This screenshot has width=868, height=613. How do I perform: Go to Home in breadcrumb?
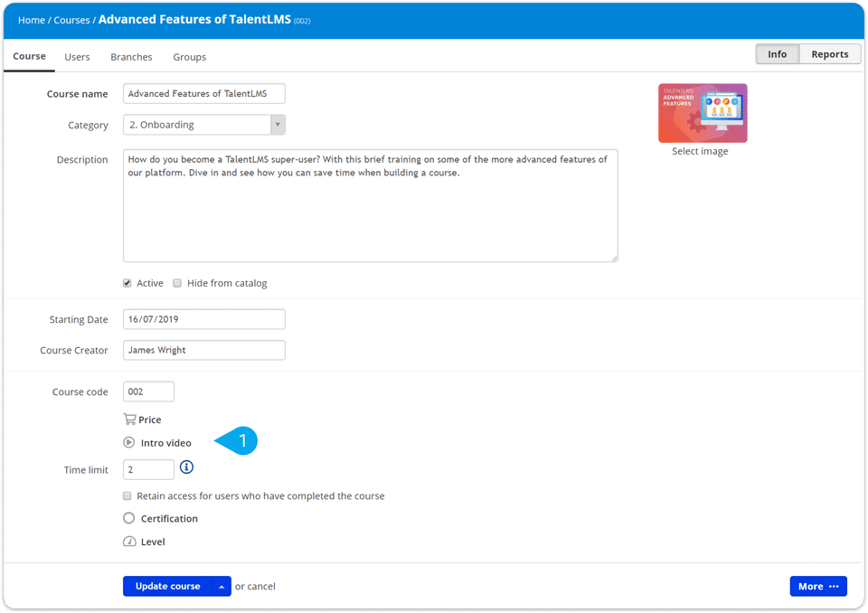(32, 20)
